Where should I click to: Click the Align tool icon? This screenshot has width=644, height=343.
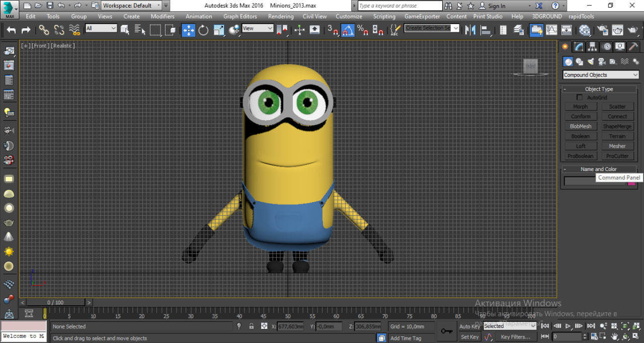(x=486, y=30)
